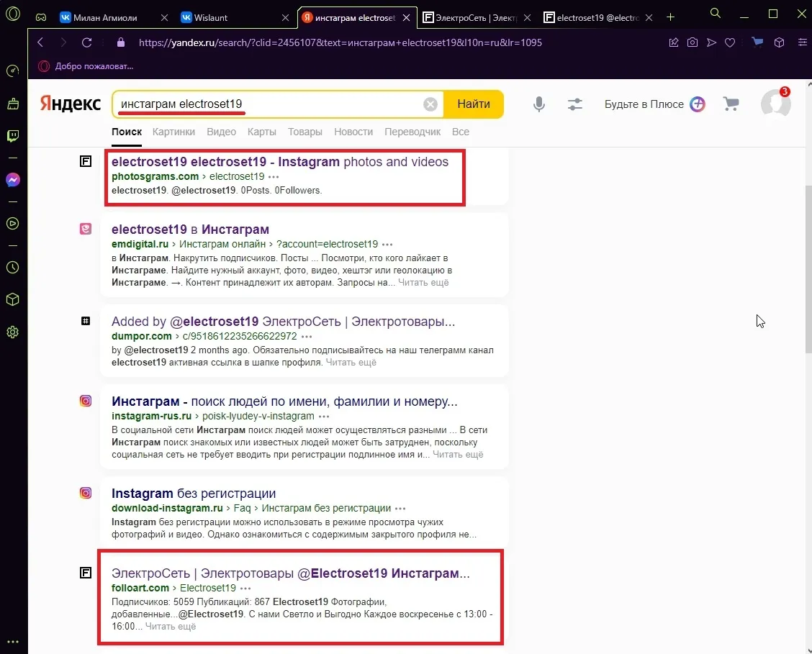Select the Товары search category
This screenshot has height=654, width=812.
pyautogui.click(x=305, y=132)
